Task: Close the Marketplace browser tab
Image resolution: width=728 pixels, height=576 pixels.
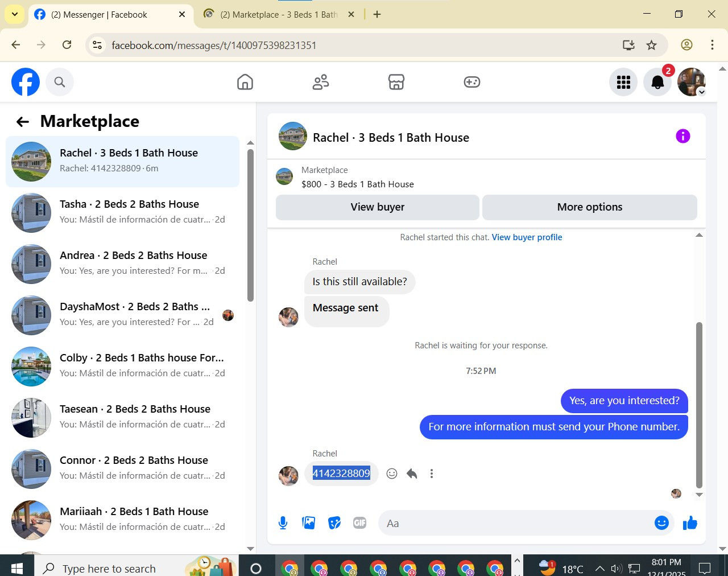Action: tap(351, 15)
